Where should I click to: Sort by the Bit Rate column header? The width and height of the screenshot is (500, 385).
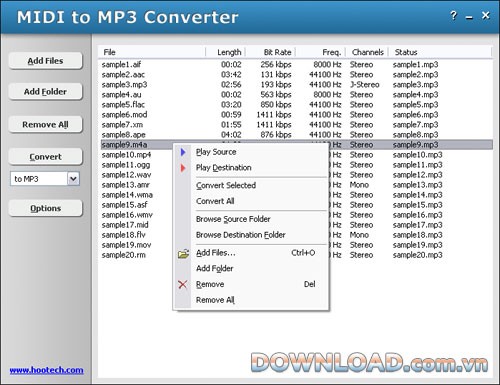pyautogui.click(x=270, y=52)
